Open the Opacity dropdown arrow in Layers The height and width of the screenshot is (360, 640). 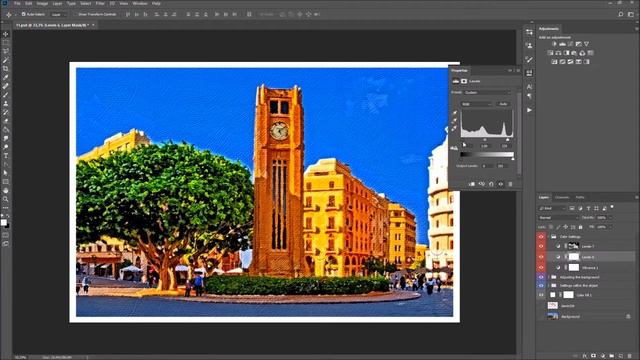[610, 218]
